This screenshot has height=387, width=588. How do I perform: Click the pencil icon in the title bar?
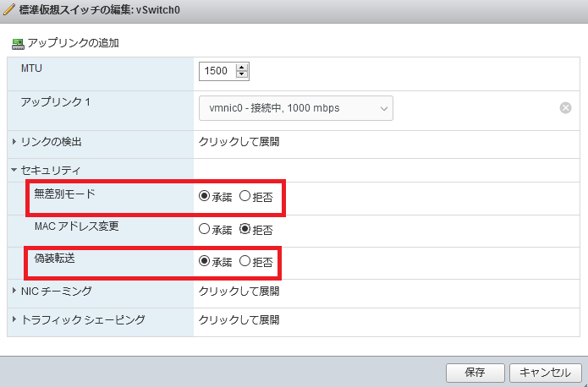point(9,10)
